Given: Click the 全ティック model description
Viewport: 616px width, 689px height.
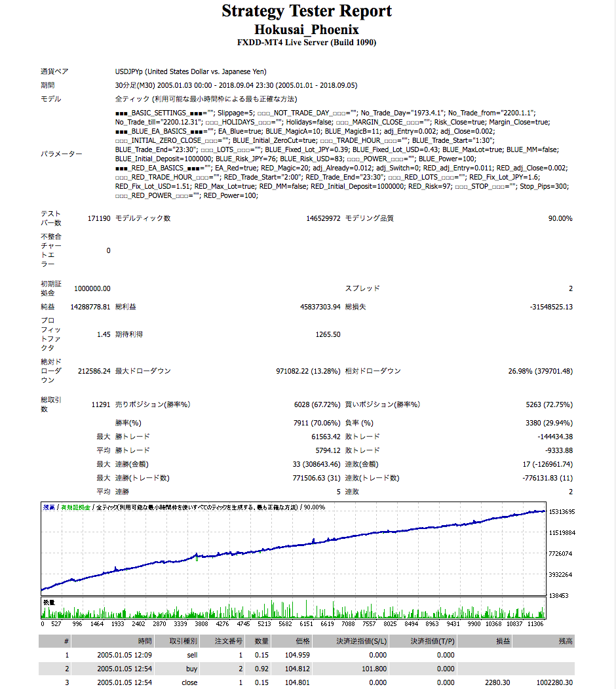Looking at the screenshot, I should tap(206, 99).
